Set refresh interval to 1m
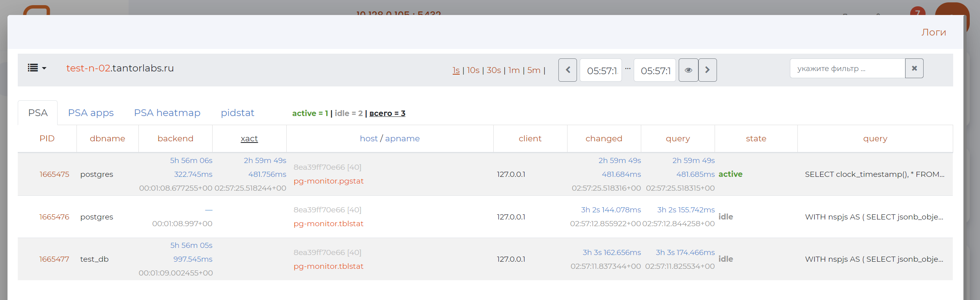The height and width of the screenshot is (300, 980). point(513,70)
